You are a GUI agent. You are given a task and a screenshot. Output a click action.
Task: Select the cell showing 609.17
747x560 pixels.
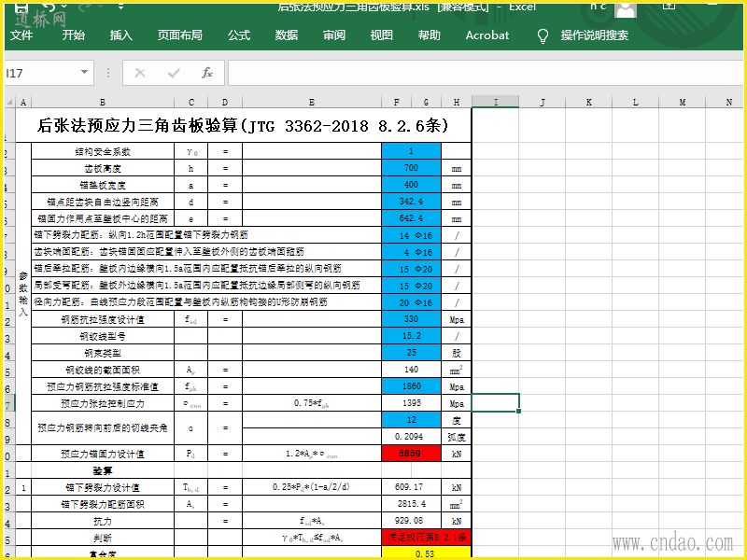pyautogui.click(x=411, y=487)
